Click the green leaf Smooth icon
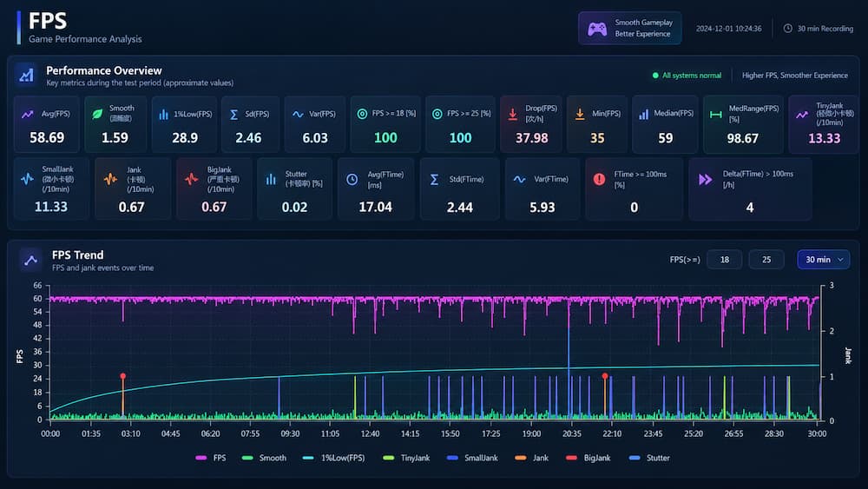Image resolution: width=868 pixels, height=489 pixels. 97,114
